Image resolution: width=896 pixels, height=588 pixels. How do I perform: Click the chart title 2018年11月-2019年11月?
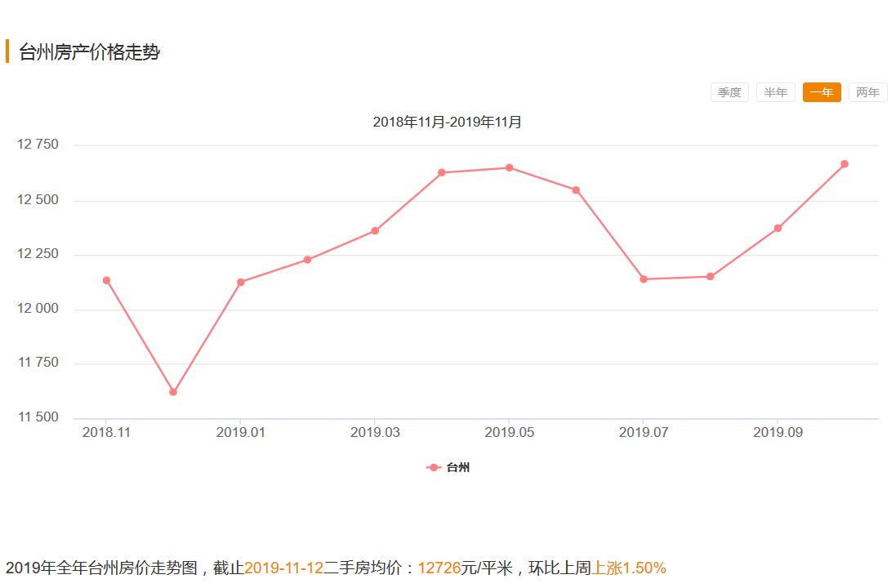click(x=447, y=122)
